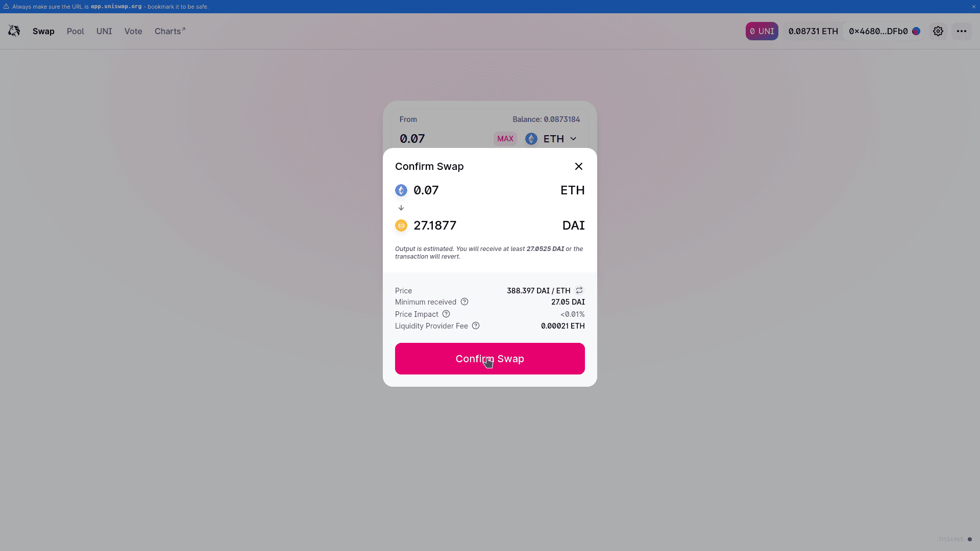The height and width of the screenshot is (551, 980).
Task: Show Price Impact help tooltip
Action: pos(446,314)
